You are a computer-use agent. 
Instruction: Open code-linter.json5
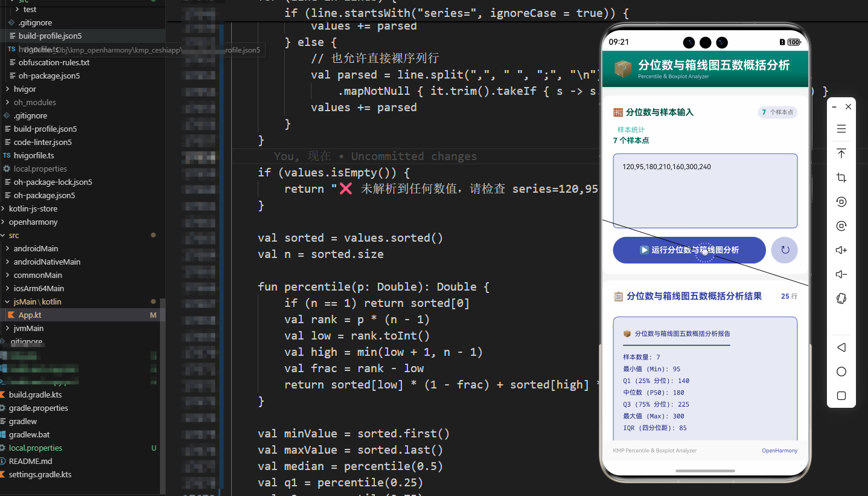[42, 142]
